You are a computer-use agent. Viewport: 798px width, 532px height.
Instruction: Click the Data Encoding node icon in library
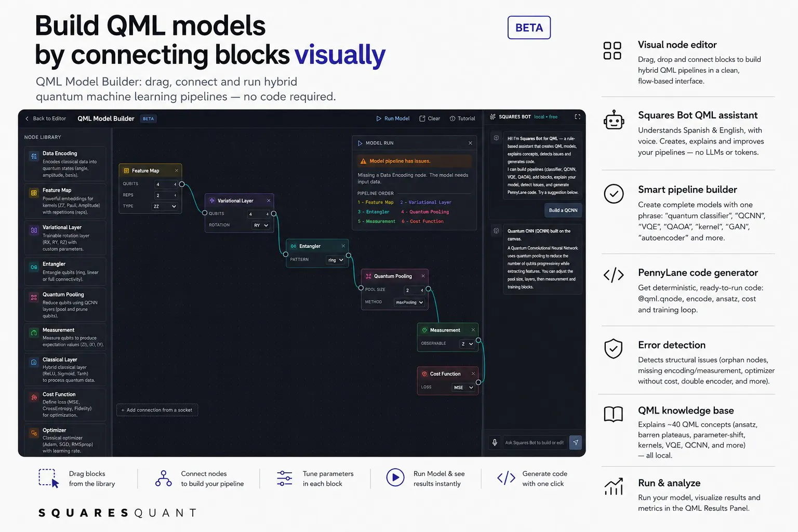(x=34, y=156)
